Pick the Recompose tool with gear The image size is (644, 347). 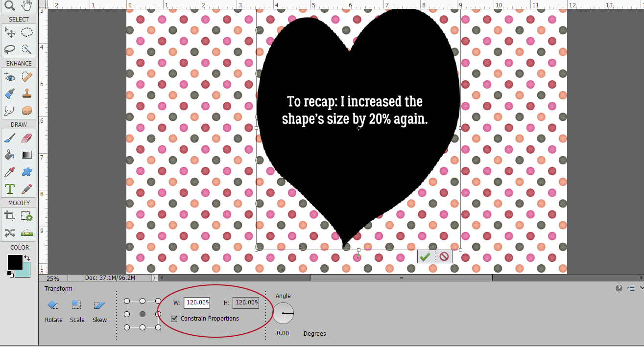[x=27, y=216]
